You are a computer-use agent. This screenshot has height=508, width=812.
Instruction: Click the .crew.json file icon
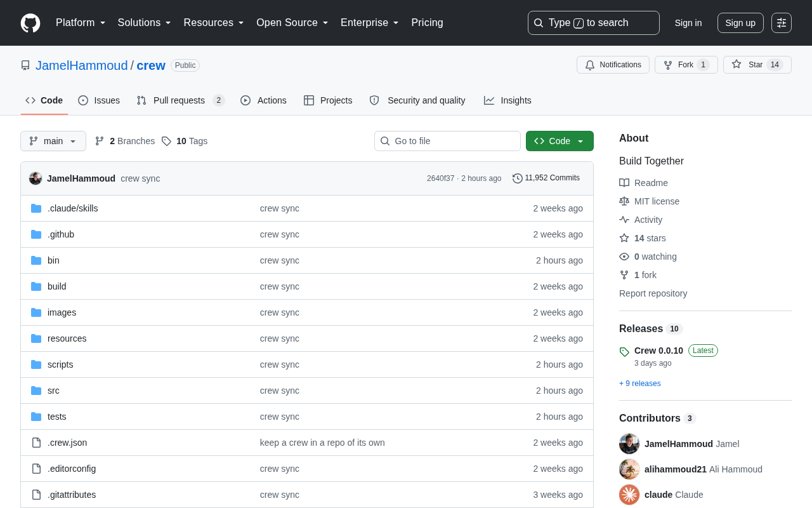36,443
